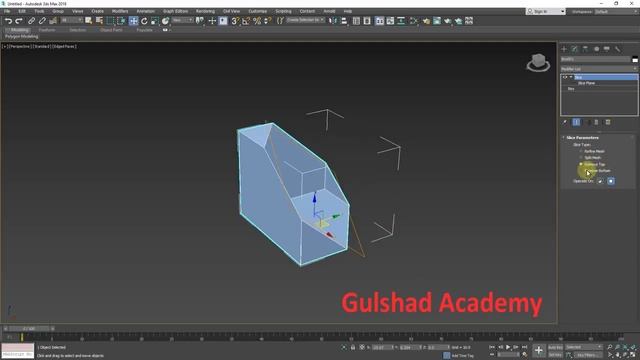Toggle the 3D Snaps button
Screen dimensions: 640x360
pyautogui.click(x=235, y=21)
